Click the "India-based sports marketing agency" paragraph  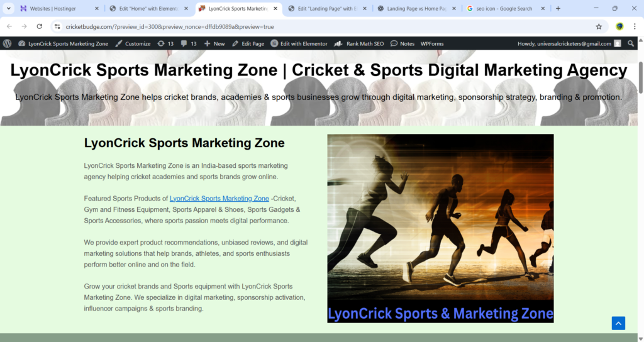tap(186, 171)
